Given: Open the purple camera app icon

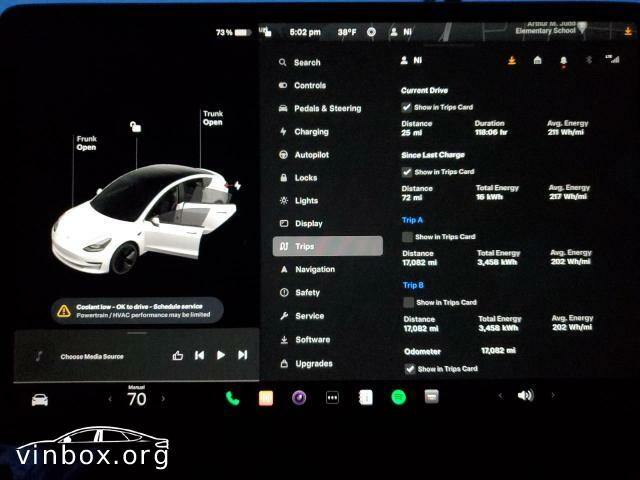Looking at the screenshot, I should (299, 398).
